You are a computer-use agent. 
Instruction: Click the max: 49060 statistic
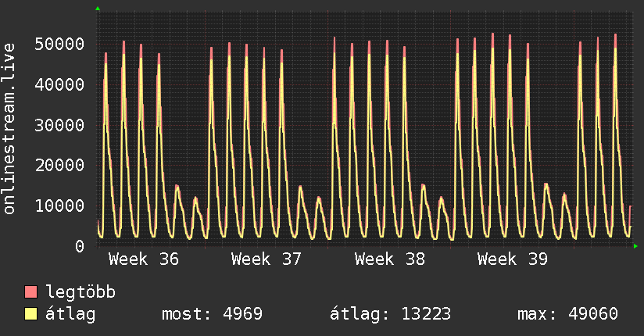(567, 314)
